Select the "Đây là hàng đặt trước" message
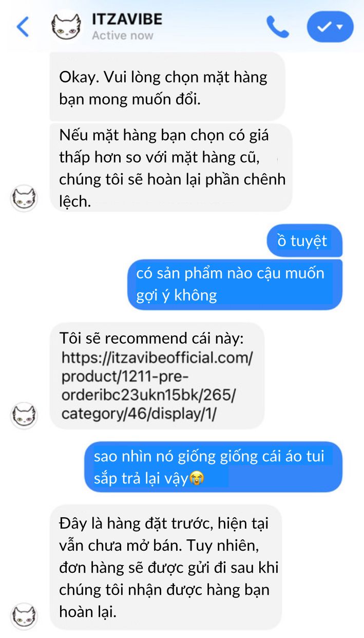The image size is (364, 638). [166, 567]
